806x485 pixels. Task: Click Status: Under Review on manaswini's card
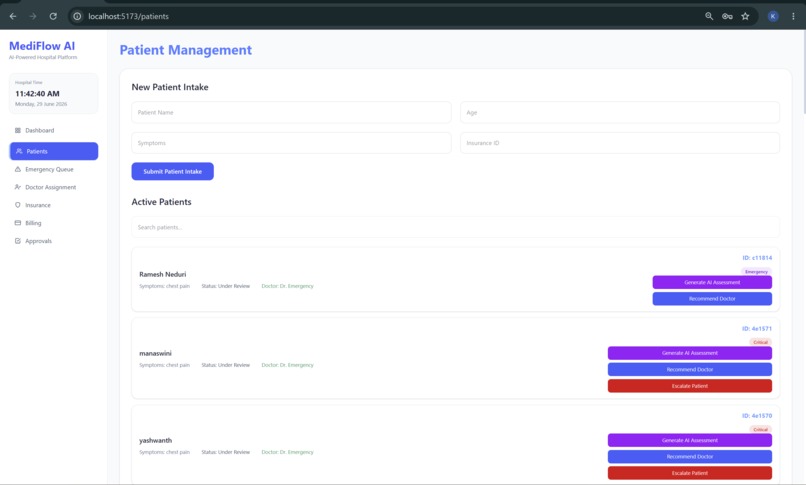click(x=226, y=365)
